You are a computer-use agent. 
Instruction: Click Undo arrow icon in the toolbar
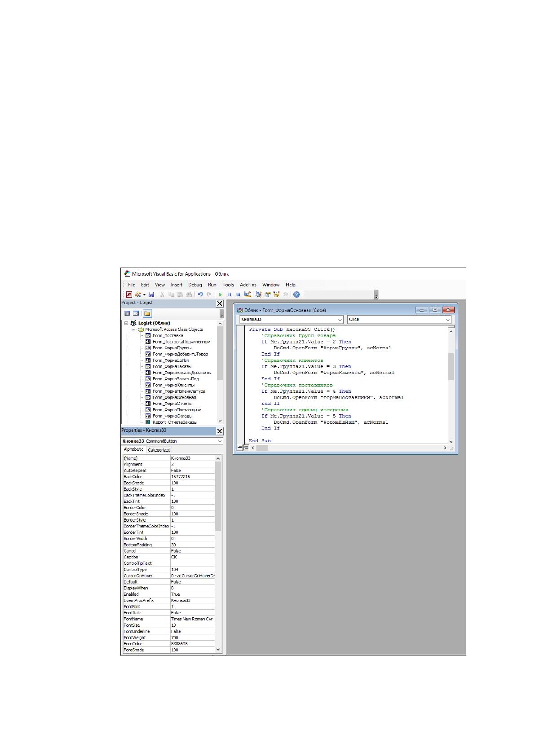click(x=200, y=294)
